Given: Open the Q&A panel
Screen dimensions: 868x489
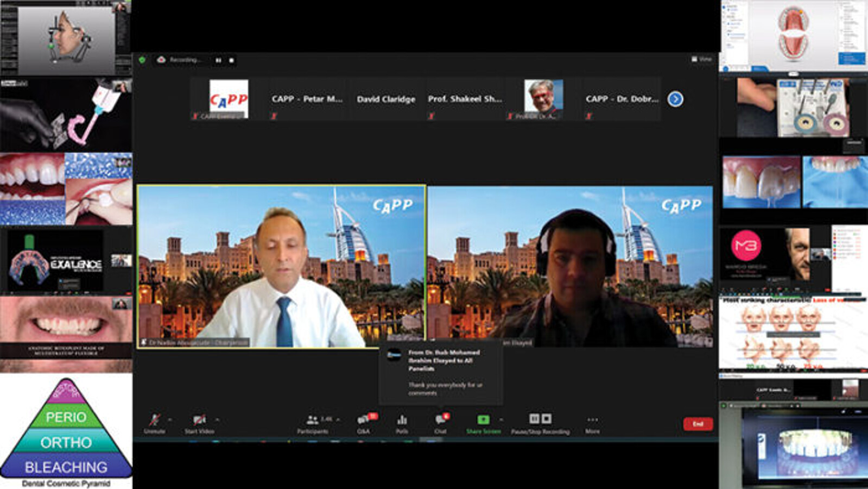Looking at the screenshot, I should tap(363, 420).
